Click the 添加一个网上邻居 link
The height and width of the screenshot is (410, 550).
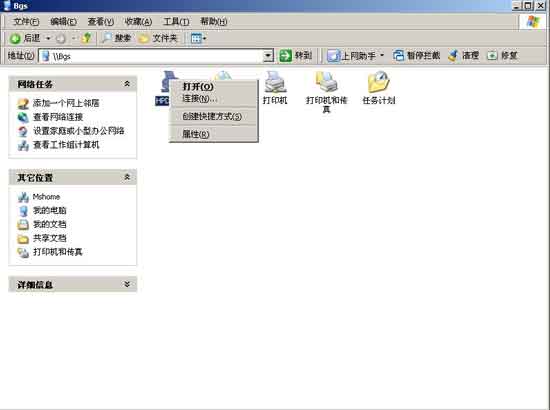pos(66,103)
